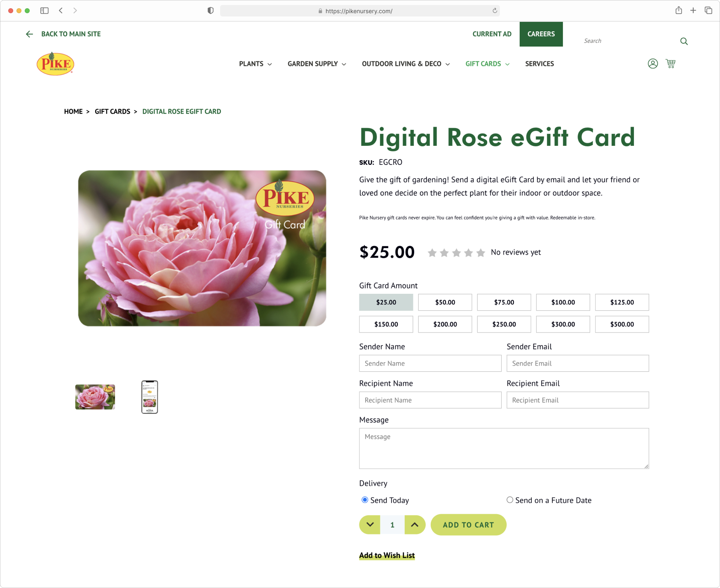
Task: Open the shopping cart icon
Action: click(x=671, y=64)
